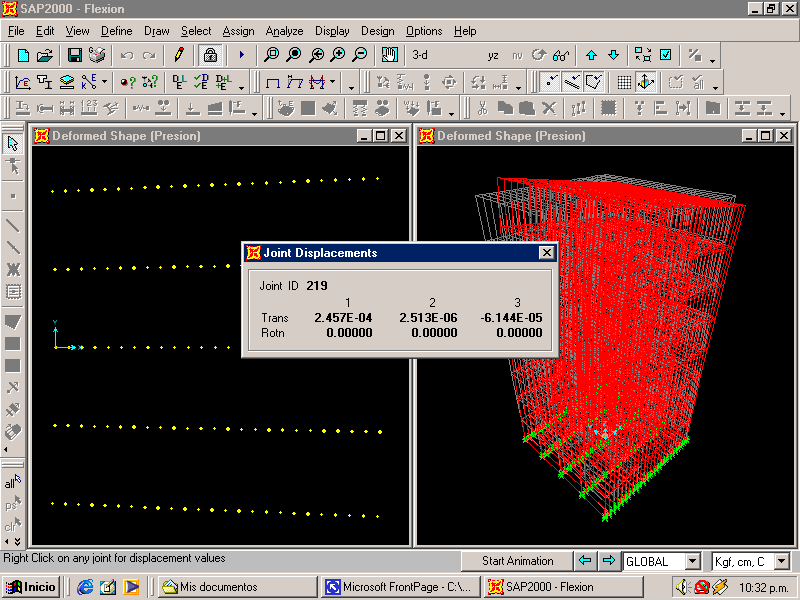Click the yellow pencil refresh icon
This screenshot has height=600, width=800.
click(179, 55)
